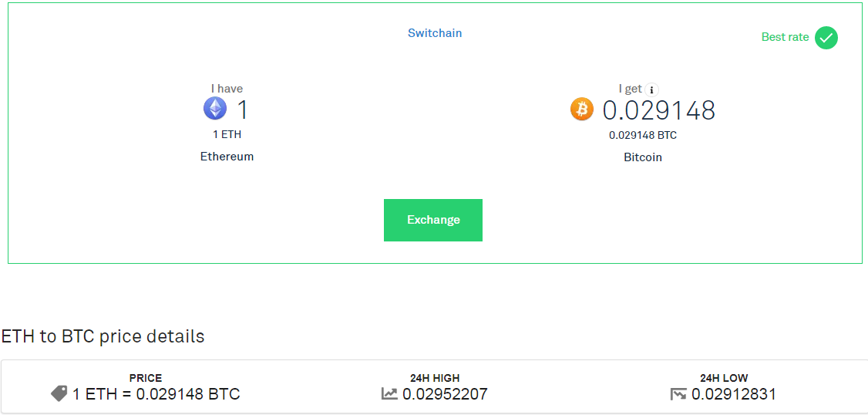
Task: Open the info icon beside I get
Action: point(651,89)
